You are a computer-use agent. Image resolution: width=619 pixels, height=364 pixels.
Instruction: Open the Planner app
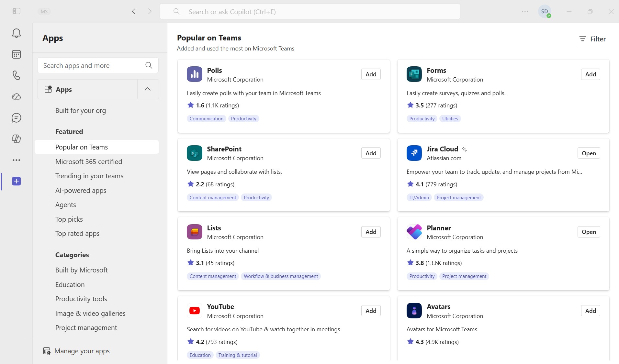point(589,232)
